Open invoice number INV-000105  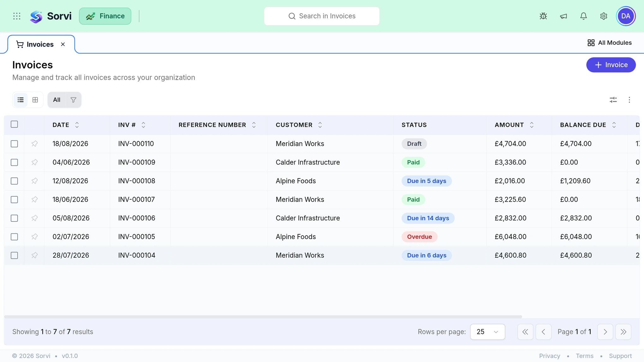(x=136, y=237)
